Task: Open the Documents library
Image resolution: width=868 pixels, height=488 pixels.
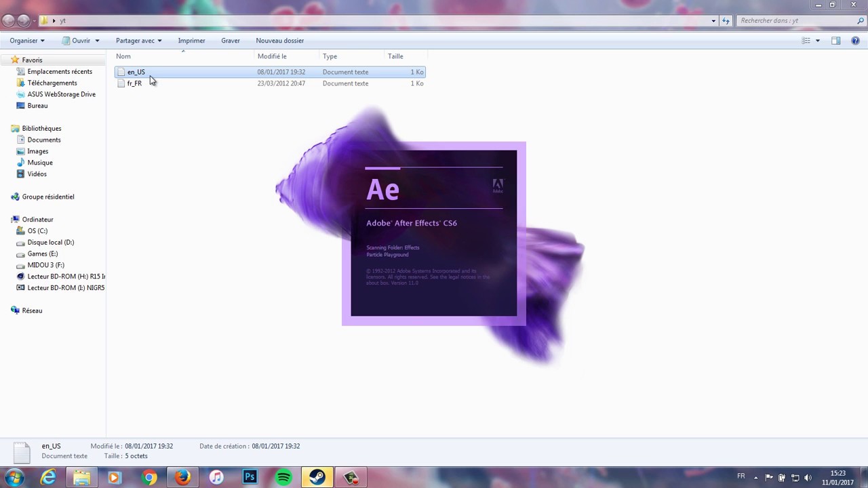Action: coord(44,140)
